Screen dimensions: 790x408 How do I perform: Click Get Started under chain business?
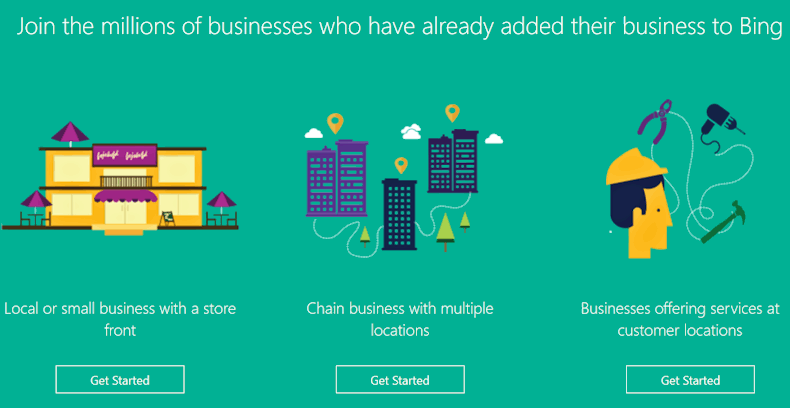pos(400,379)
